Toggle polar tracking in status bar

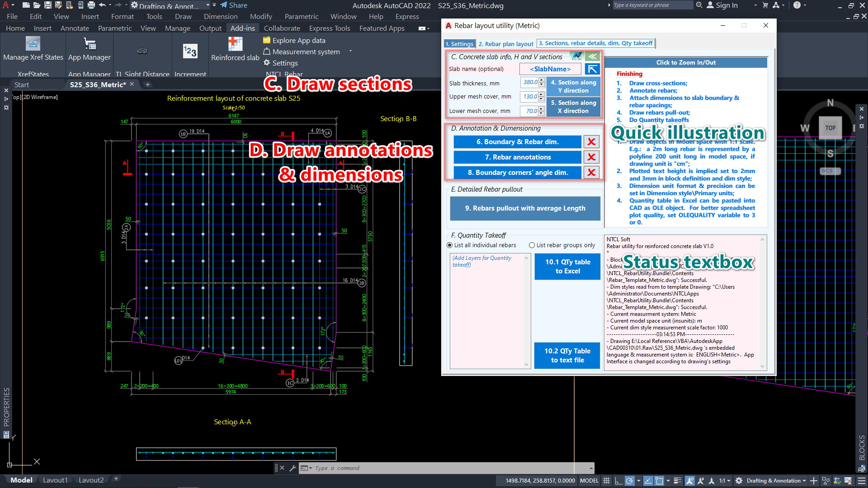click(629, 481)
